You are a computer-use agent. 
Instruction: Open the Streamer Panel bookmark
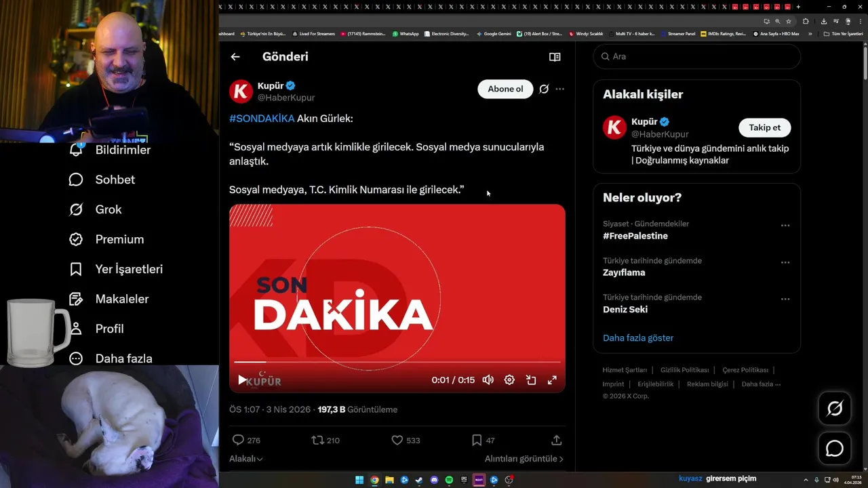(x=677, y=34)
